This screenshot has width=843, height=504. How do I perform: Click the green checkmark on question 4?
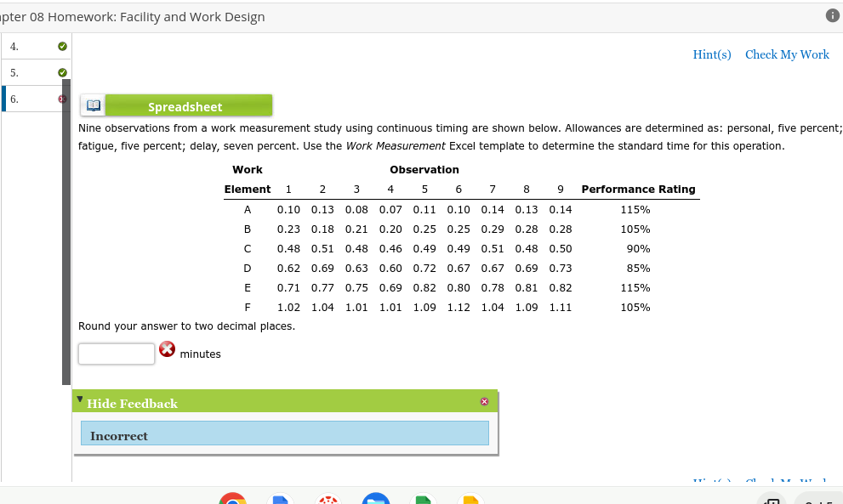click(61, 46)
